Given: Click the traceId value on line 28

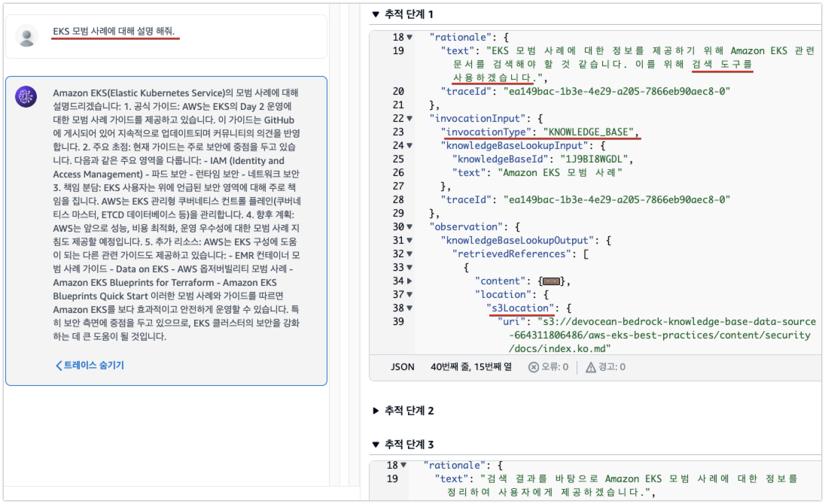Looking at the screenshot, I should [x=616, y=199].
